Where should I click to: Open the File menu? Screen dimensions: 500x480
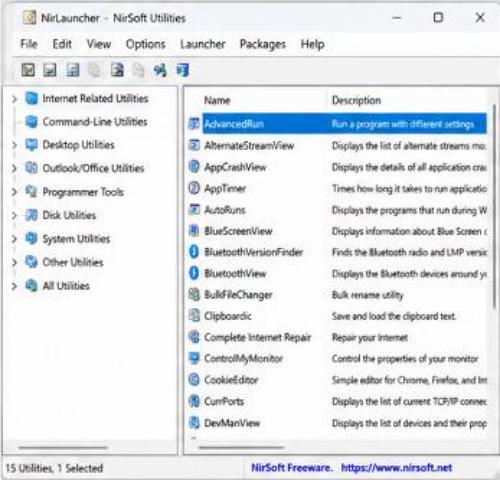click(x=29, y=44)
